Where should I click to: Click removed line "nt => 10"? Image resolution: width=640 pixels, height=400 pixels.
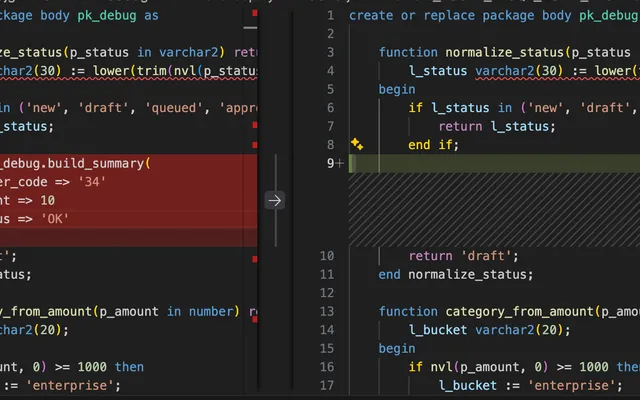point(27,200)
